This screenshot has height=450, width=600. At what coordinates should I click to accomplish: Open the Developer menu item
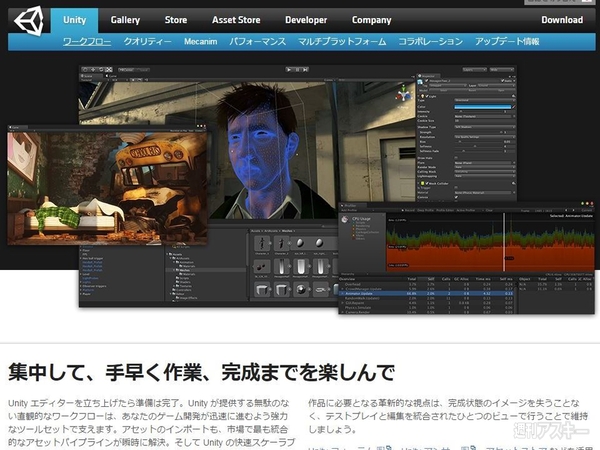click(x=306, y=20)
